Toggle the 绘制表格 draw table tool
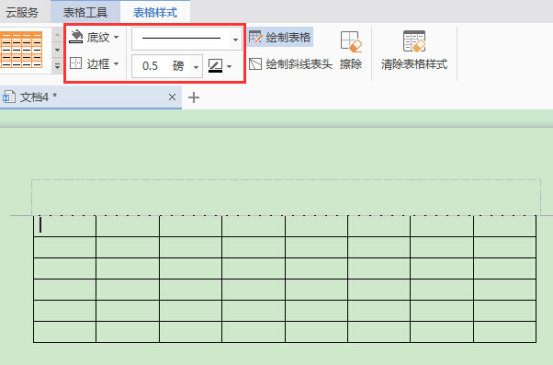The width and height of the screenshot is (553, 365). (x=280, y=37)
